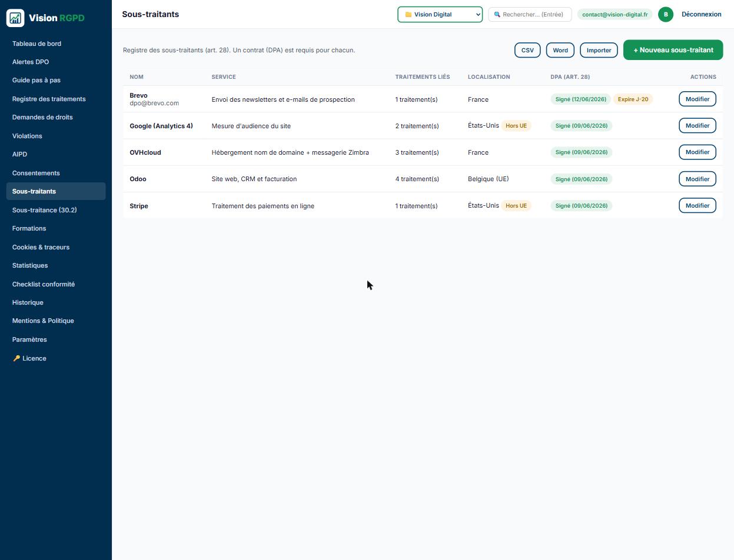Export list with Word button
734x560 pixels.
[560, 50]
